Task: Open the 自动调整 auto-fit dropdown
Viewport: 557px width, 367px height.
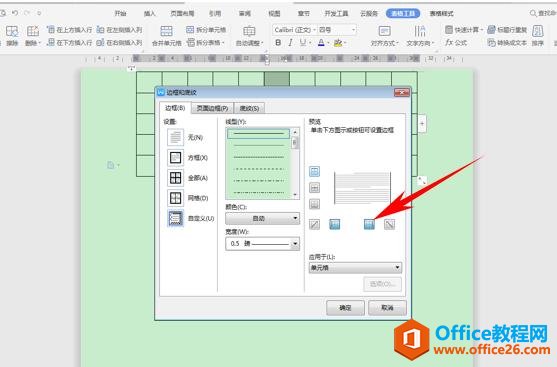Action: pos(249,36)
